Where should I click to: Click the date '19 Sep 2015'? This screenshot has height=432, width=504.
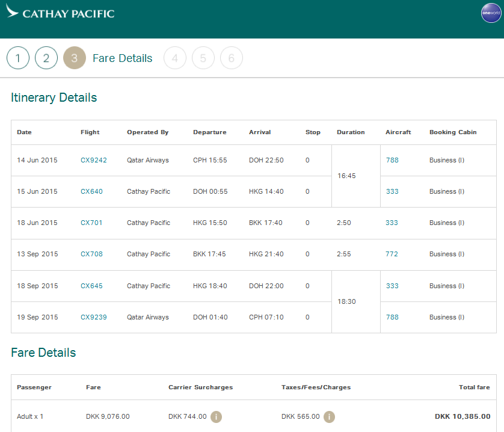click(x=38, y=317)
